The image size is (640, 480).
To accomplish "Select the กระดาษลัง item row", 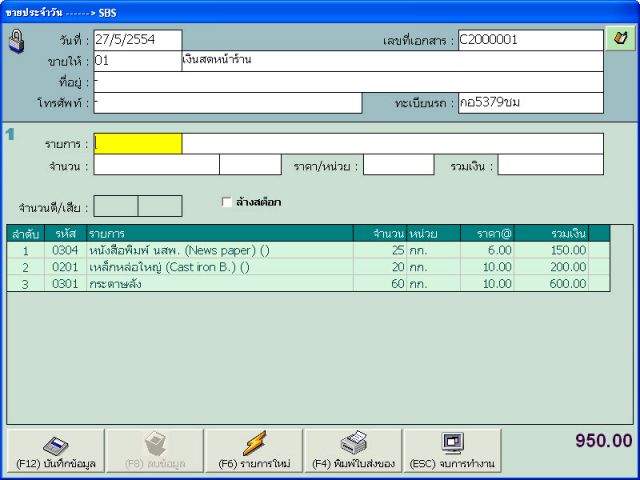I will coord(308,283).
